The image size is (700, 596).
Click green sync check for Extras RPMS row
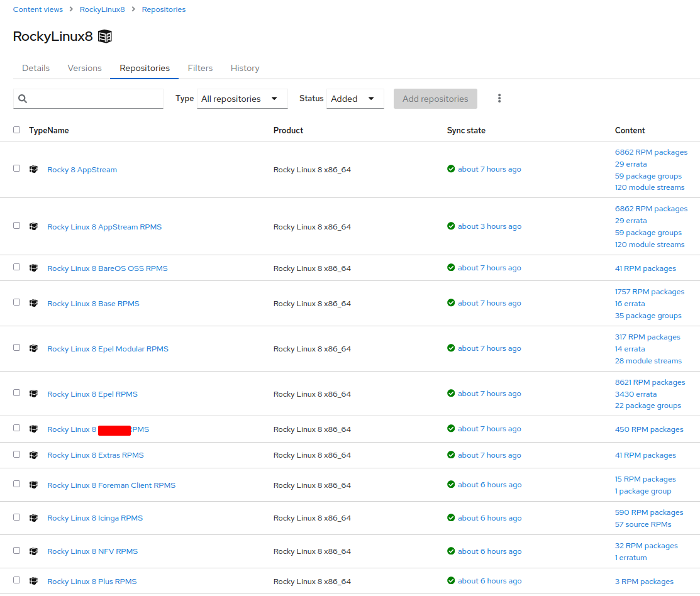point(451,455)
